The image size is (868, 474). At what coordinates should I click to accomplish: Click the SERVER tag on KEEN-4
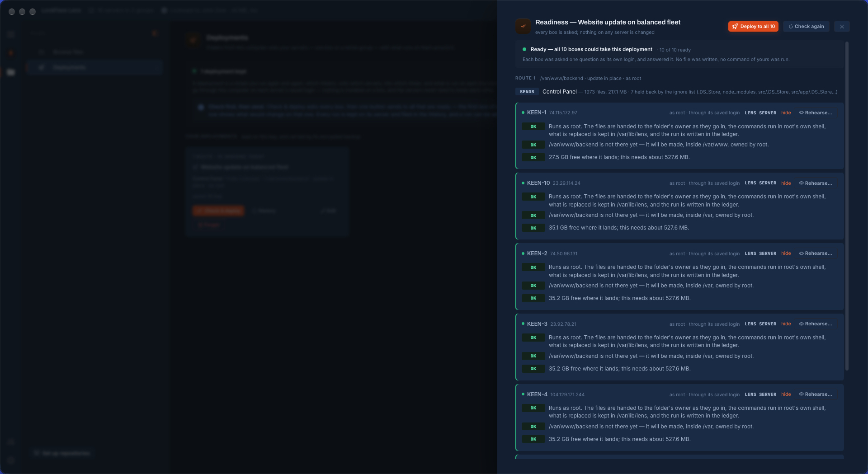[768, 394]
